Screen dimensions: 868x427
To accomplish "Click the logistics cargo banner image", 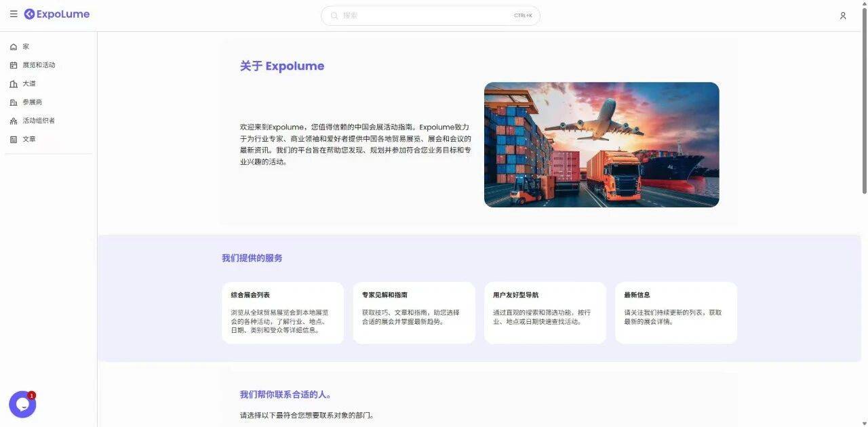I will coord(601,144).
